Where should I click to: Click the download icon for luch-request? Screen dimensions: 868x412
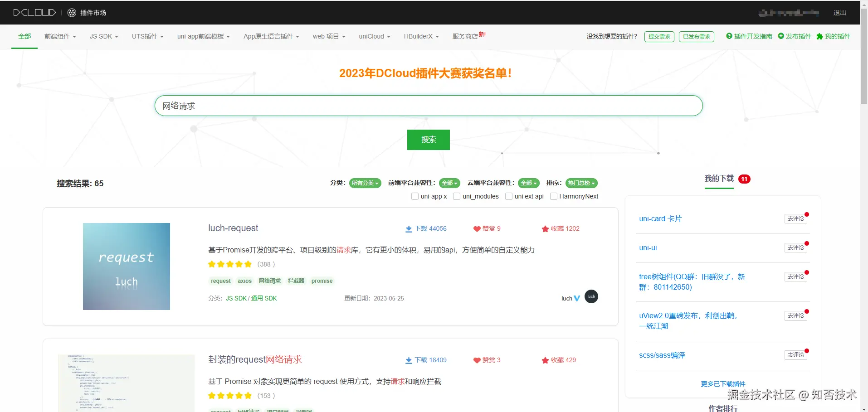click(409, 229)
